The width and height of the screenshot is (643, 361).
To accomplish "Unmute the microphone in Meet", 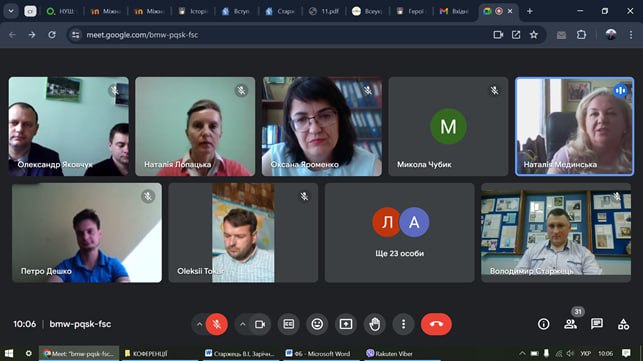I will 217,324.
